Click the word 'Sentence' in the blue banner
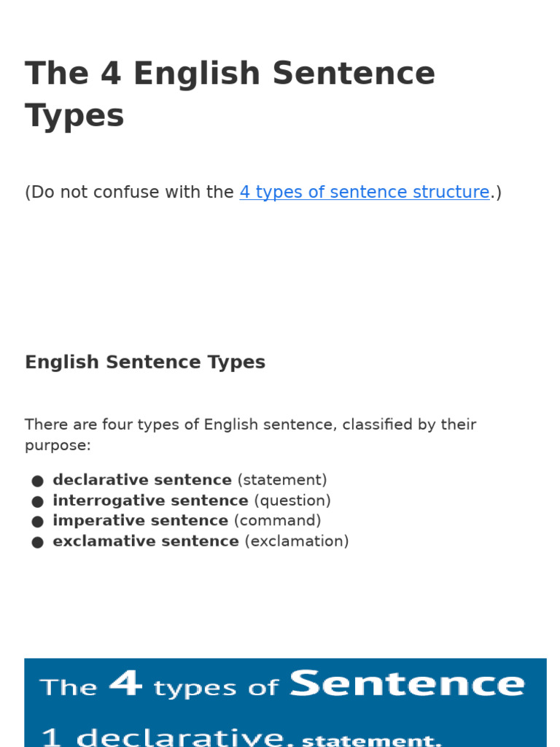This screenshot has width=560, height=747. [x=407, y=685]
